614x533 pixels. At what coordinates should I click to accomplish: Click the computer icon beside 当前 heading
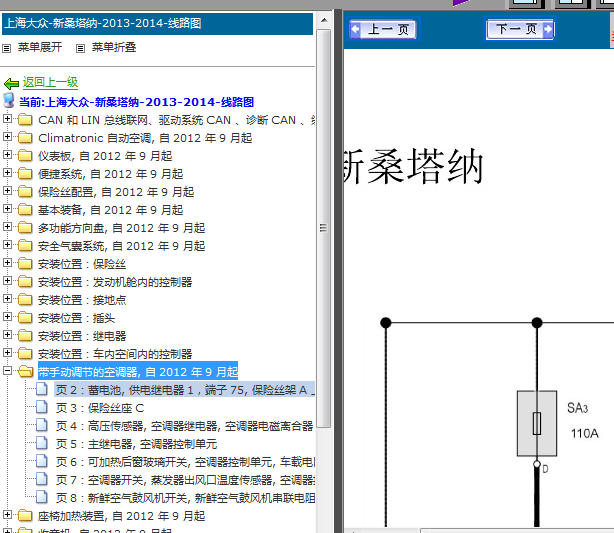pos(9,101)
